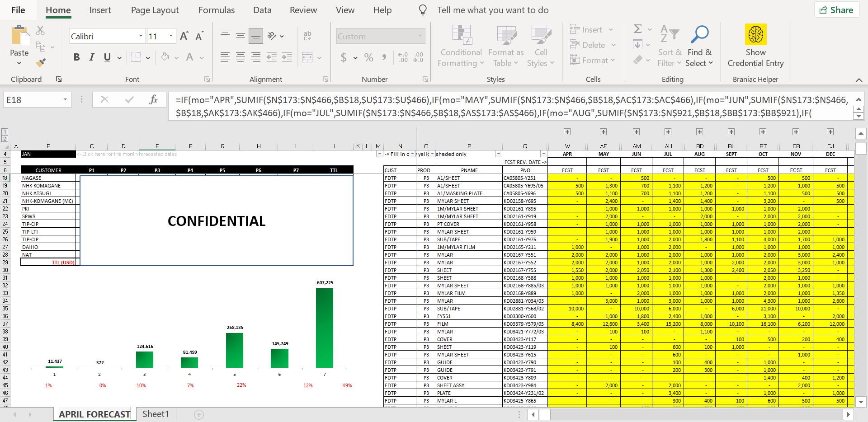Click Merge & Center icon
Image resolution: width=868 pixels, height=422 pixels.
click(307, 57)
